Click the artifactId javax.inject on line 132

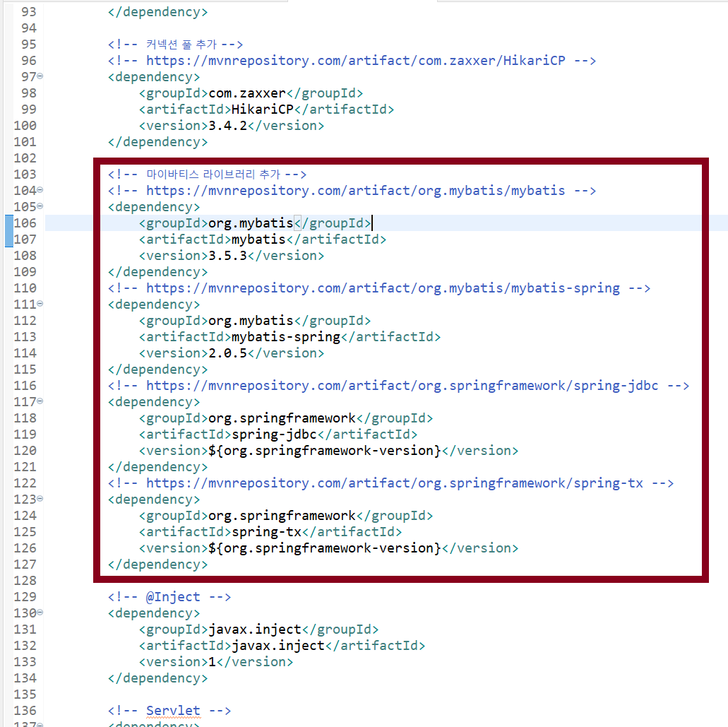[x=278, y=646]
